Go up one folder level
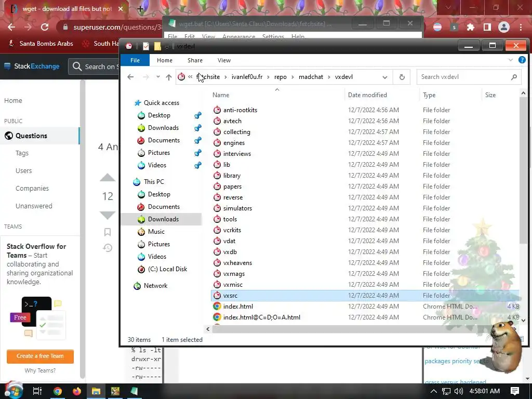 169,77
